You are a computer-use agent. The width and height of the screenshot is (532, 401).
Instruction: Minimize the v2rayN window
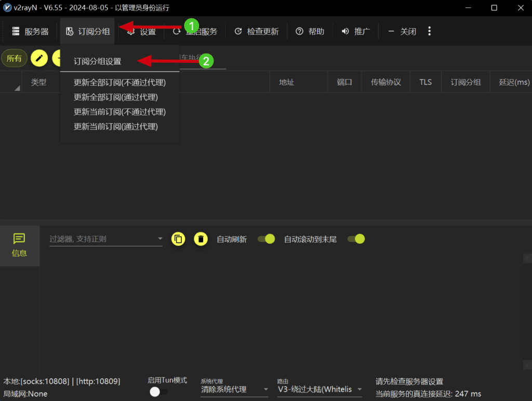coord(468,8)
